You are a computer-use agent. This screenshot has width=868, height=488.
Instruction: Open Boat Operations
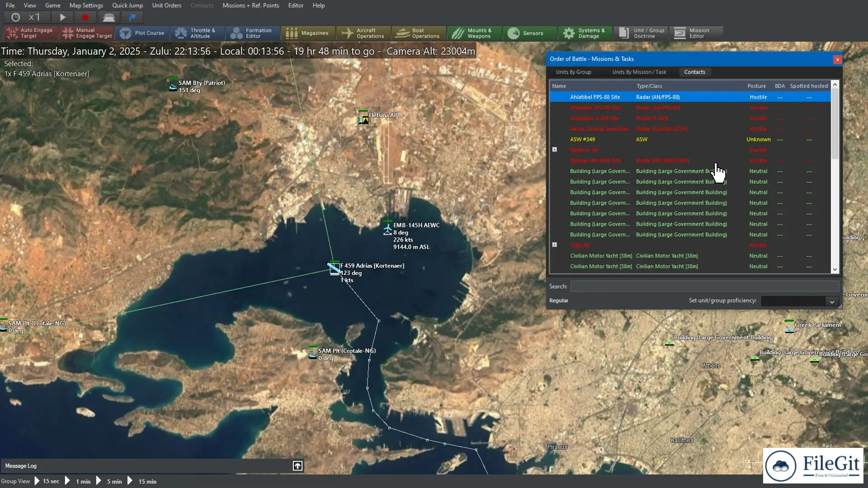(x=419, y=33)
